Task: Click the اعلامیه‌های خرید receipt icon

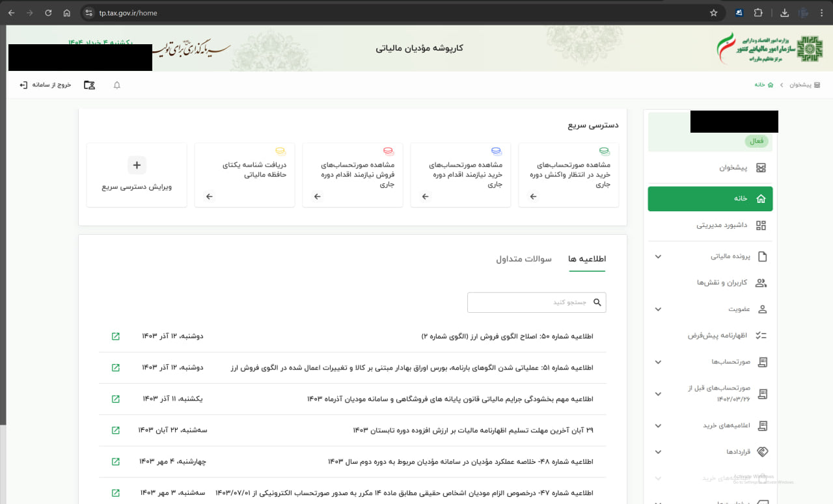Action: 761,426
